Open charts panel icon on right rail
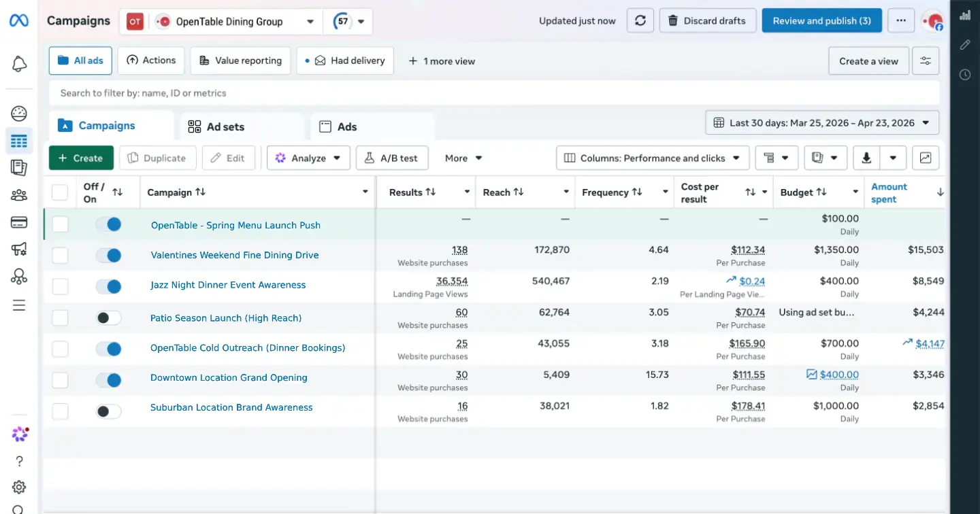Image resolution: width=980 pixels, height=514 pixels. (965, 15)
